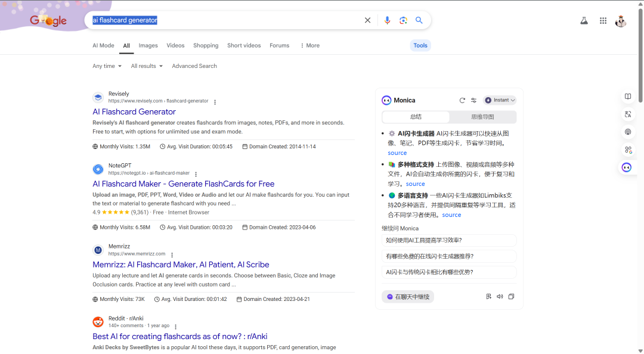This screenshot has height=354, width=644.
Task: Open the Google apps grid icon
Action: click(x=603, y=20)
